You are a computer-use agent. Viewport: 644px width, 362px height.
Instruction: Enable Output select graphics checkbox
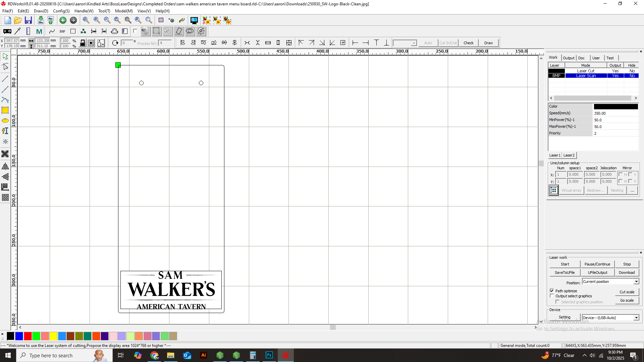[x=552, y=296]
